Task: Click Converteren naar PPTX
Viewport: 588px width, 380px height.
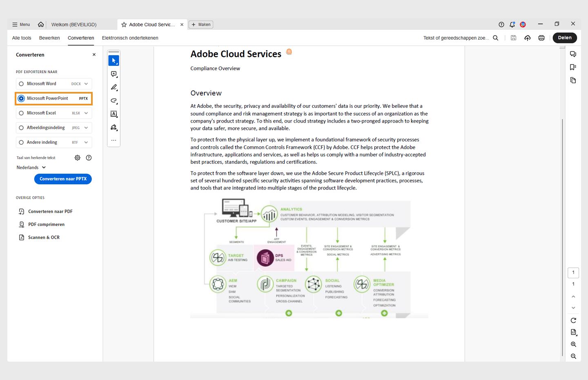Action: tap(63, 179)
